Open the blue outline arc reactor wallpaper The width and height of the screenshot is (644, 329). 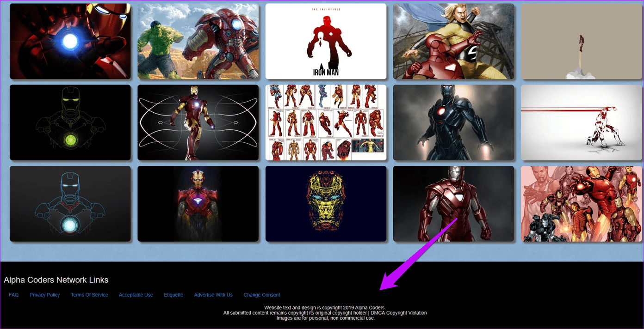[x=70, y=204]
